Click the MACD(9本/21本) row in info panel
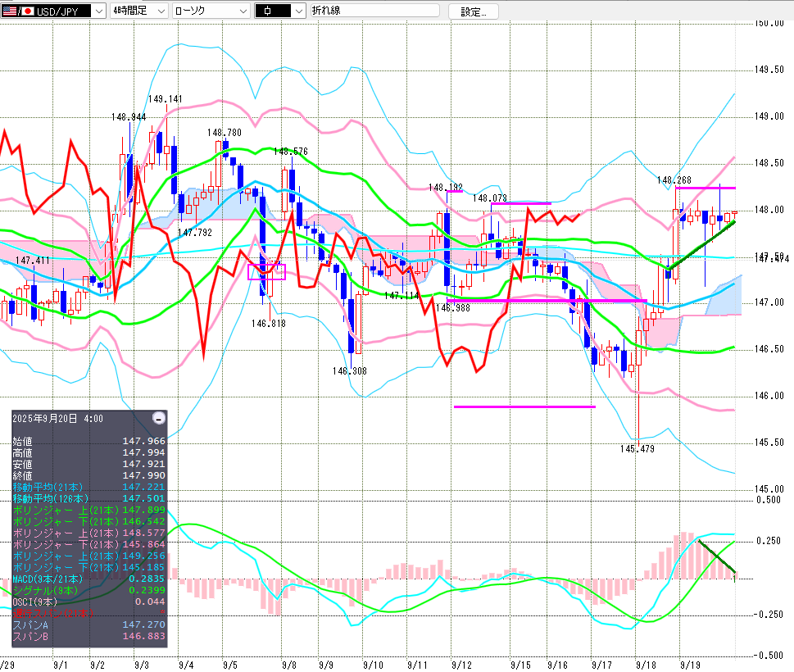The height and width of the screenshot is (672, 794). [x=88, y=579]
